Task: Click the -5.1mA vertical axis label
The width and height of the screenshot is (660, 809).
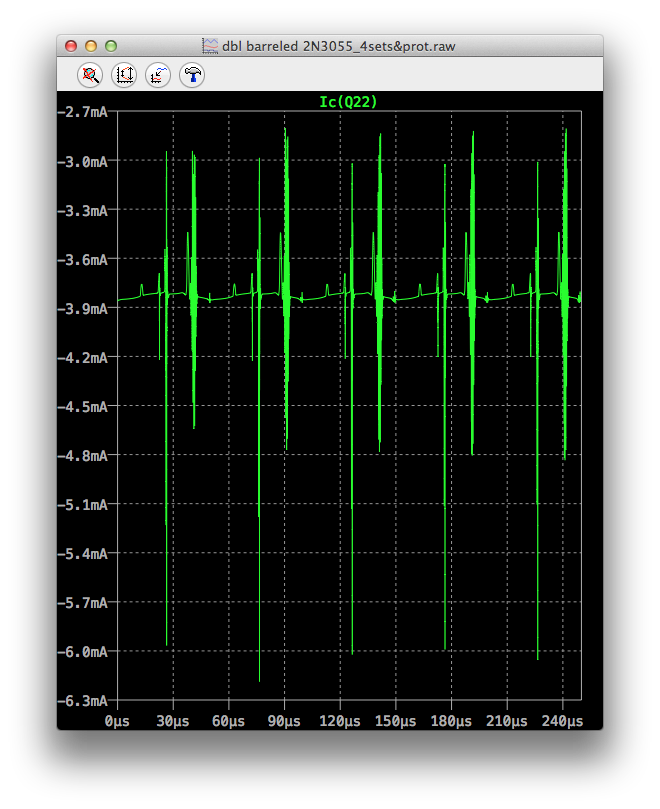Action: (x=83, y=505)
